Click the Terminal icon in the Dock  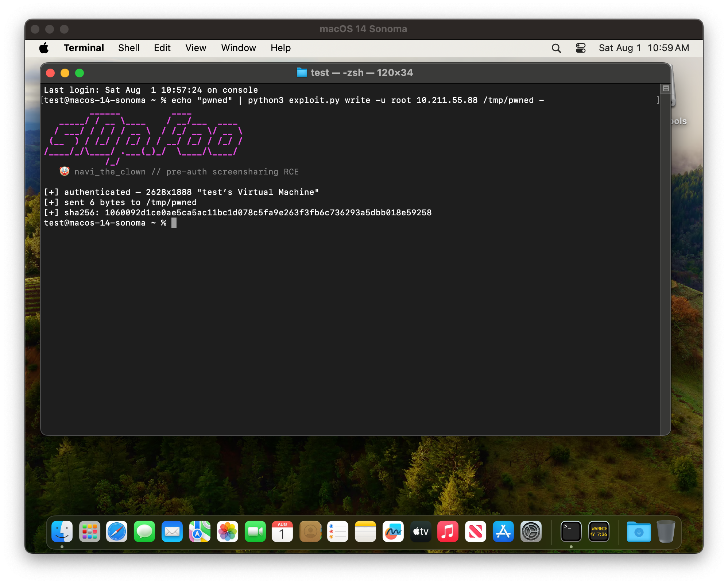click(x=571, y=531)
